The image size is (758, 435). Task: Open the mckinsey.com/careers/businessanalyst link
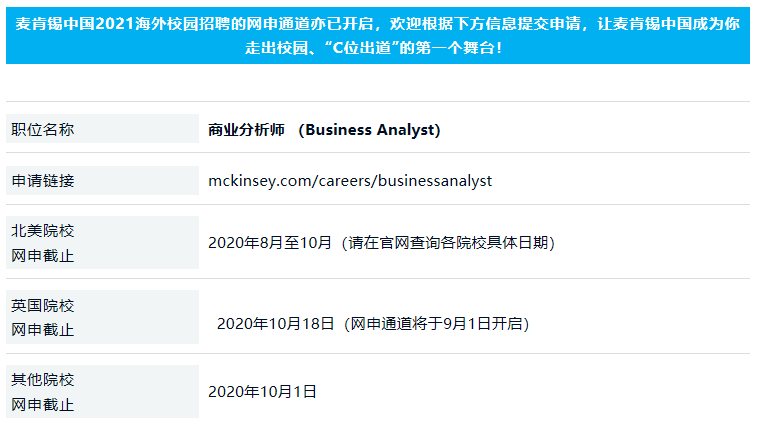pyautogui.click(x=350, y=181)
